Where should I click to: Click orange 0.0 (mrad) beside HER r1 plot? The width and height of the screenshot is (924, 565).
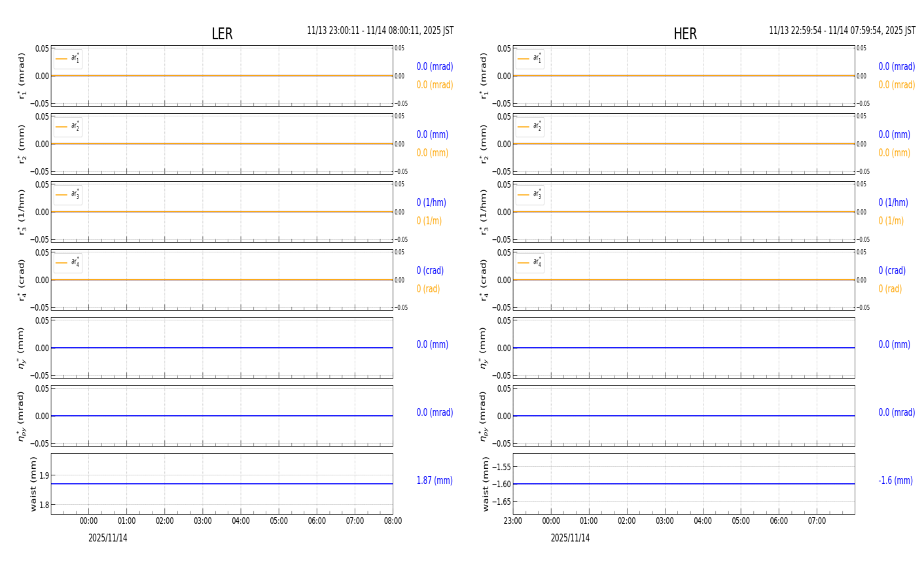(897, 85)
